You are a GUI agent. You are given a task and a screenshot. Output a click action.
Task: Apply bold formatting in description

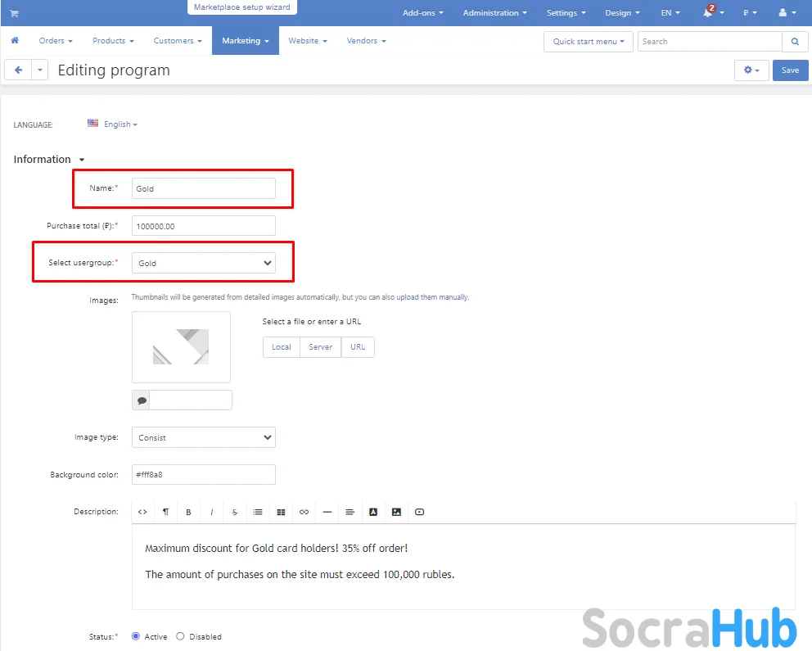pyautogui.click(x=188, y=513)
